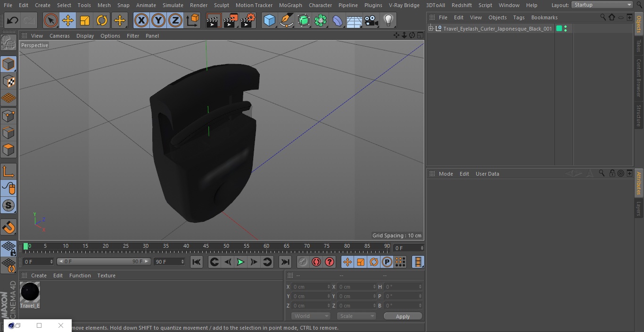Image resolution: width=644 pixels, height=332 pixels.
Task: Add a camera object
Action: (x=372, y=20)
